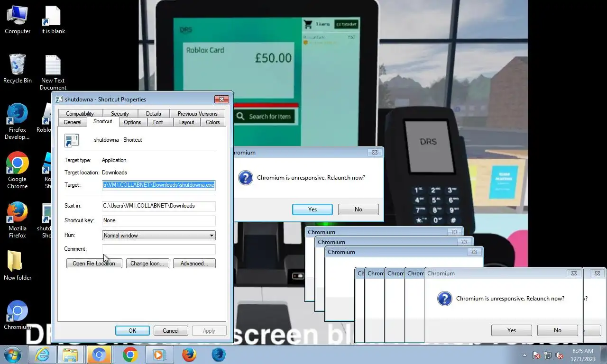
Task: Switch to the General tab
Action: coord(73,122)
